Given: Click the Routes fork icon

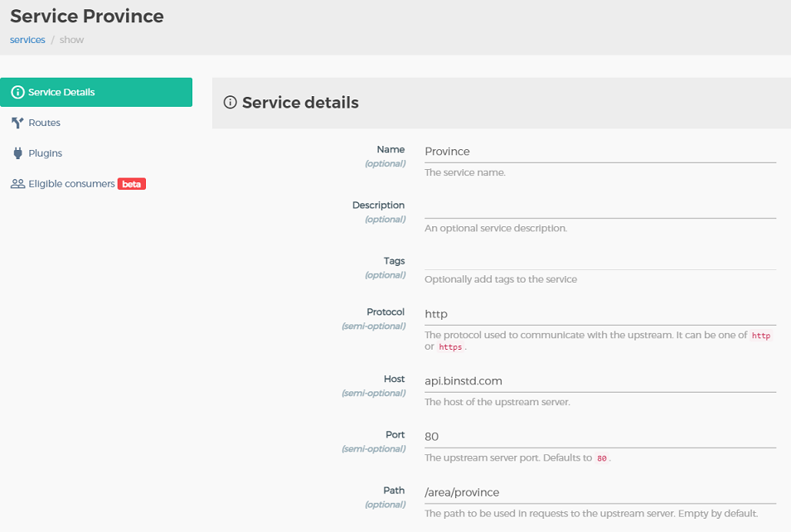Looking at the screenshot, I should coord(17,123).
